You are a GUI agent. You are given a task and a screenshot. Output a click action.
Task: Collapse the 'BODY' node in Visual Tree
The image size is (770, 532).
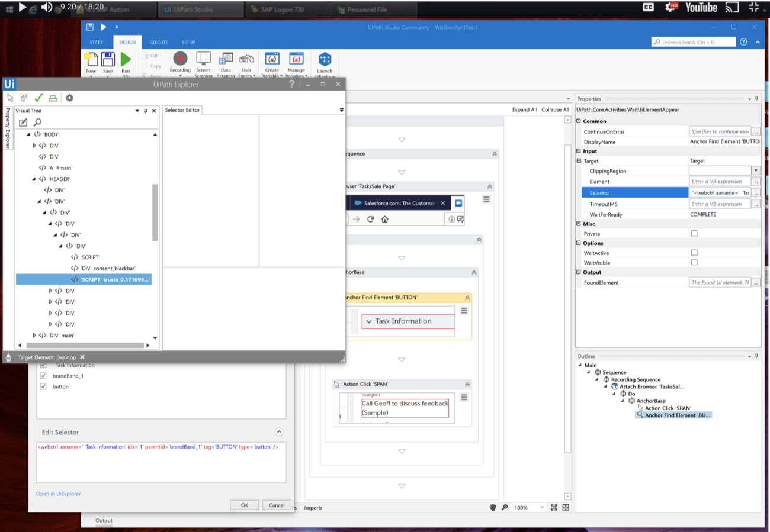pyautogui.click(x=28, y=134)
